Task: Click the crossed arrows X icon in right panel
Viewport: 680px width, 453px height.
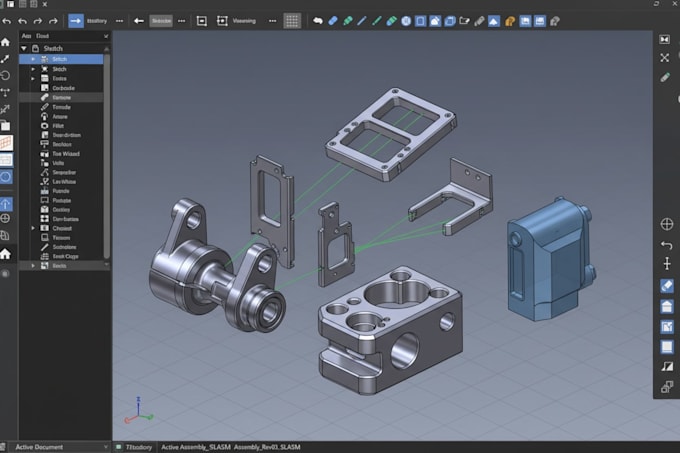Action: click(x=664, y=58)
